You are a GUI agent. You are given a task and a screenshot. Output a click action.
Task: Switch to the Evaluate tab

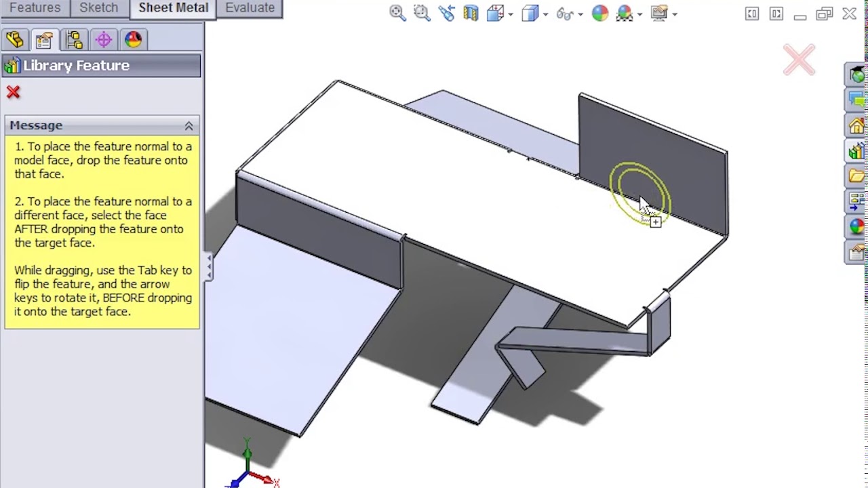pos(250,8)
